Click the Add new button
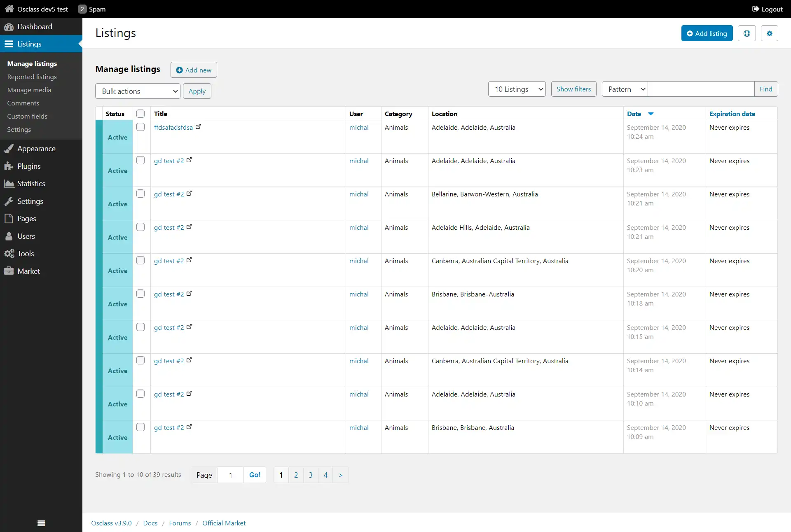 194,70
